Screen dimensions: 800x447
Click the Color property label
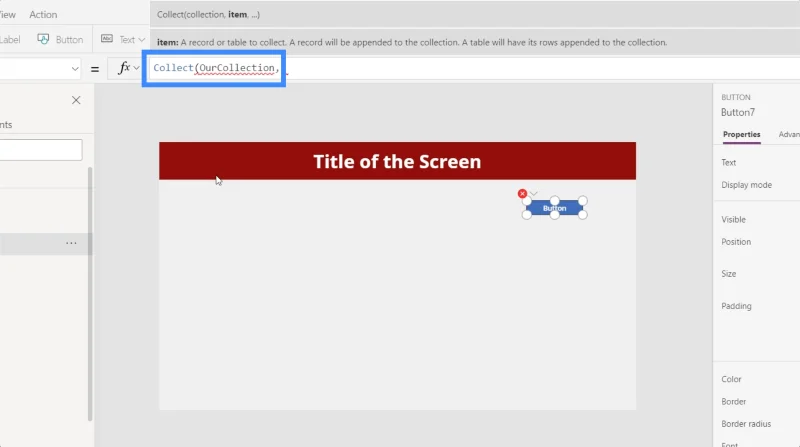(731, 379)
